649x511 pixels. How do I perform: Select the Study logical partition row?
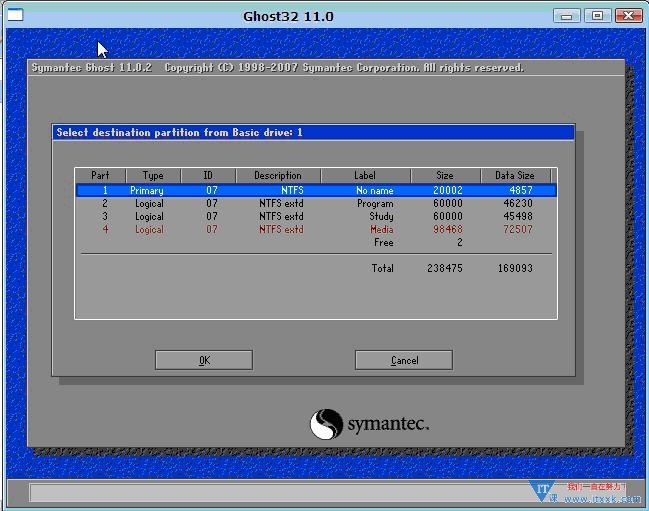pyautogui.click(x=316, y=216)
